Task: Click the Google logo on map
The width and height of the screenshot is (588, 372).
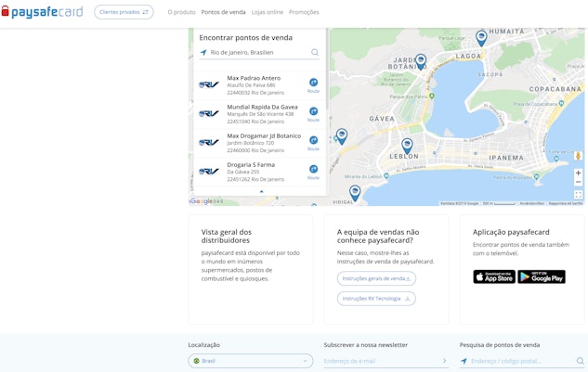Action: click(203, 201)
